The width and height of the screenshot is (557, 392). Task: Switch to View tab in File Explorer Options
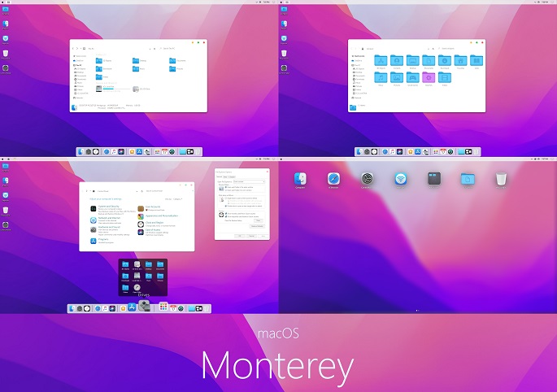tap(225, 176)
